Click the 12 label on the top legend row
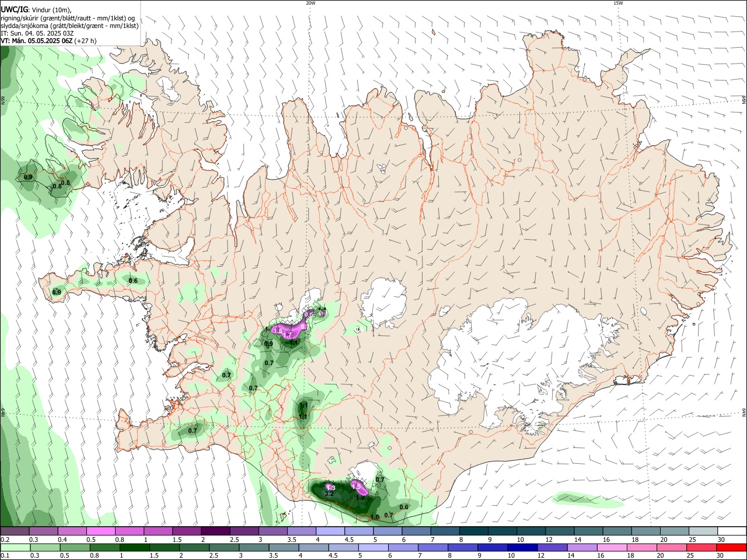The height and width of the screenshot is (560, 747). click(x=549, y=540)
